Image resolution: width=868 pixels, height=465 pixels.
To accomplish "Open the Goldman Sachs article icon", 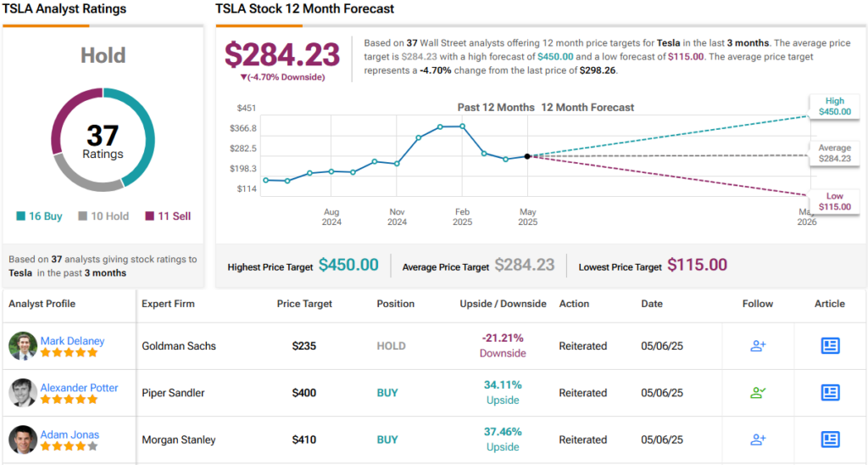I will pos(830,346).
